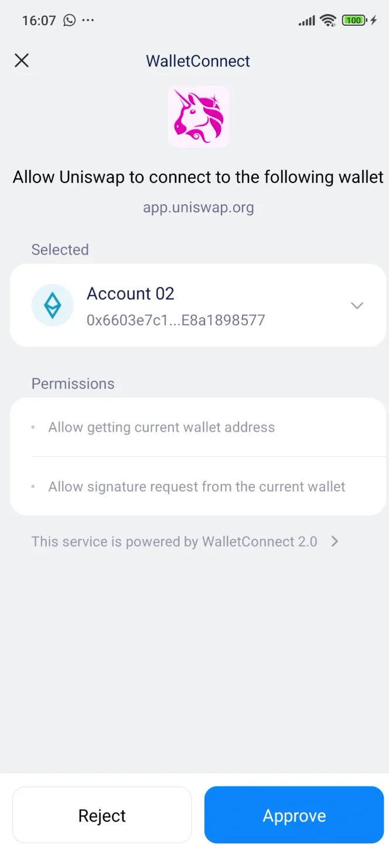Screen dimensions: 389x868
Task: Open the WhatsApp icon in the status bar
Action: point(70,21)
